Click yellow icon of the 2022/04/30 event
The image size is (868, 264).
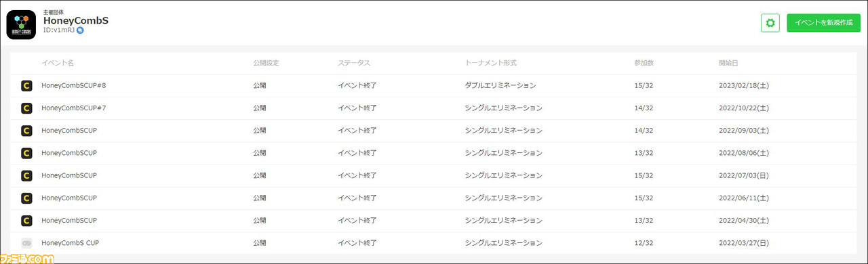coord(26,221)
